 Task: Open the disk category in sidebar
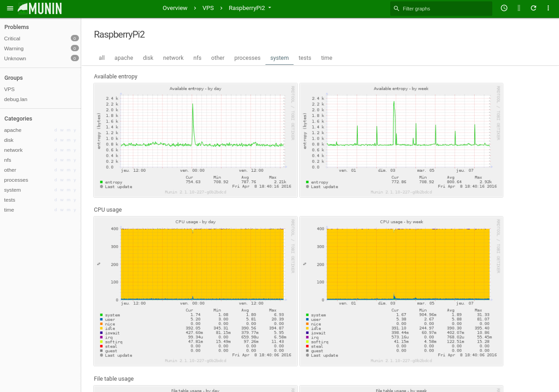click(x=9, y=140)
